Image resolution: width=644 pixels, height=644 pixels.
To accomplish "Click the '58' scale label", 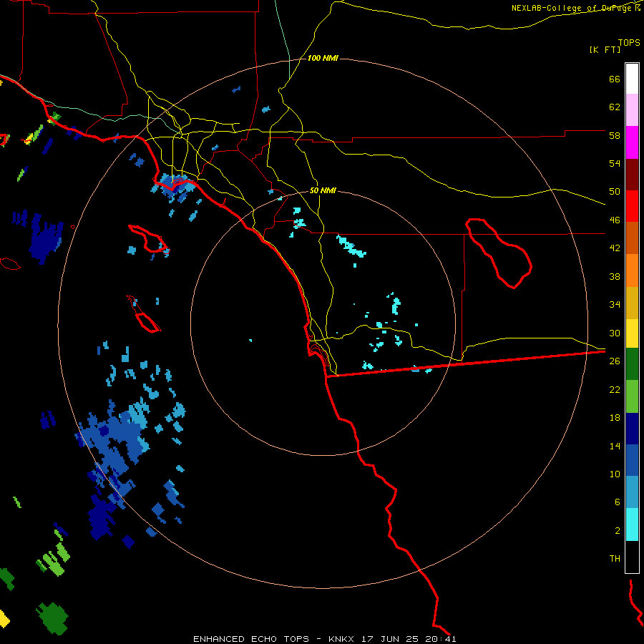I will pyautogui.click(x=615, y=135).
